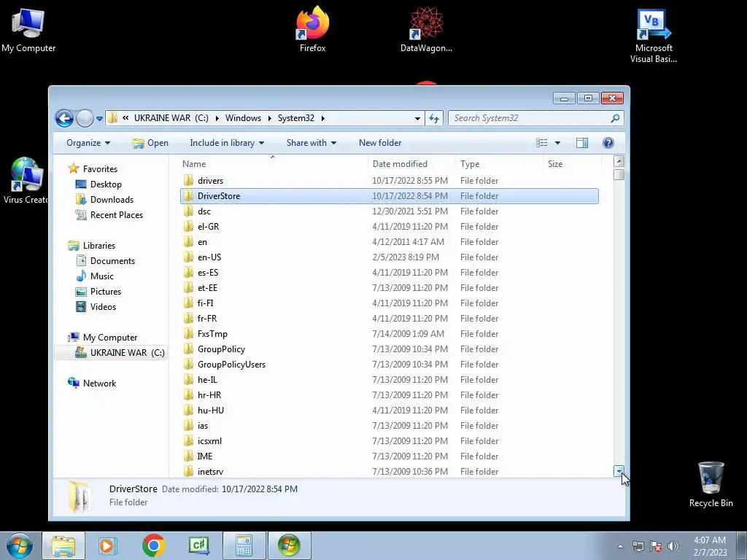
Task: Open Music library
Action: tap(101, 276)
